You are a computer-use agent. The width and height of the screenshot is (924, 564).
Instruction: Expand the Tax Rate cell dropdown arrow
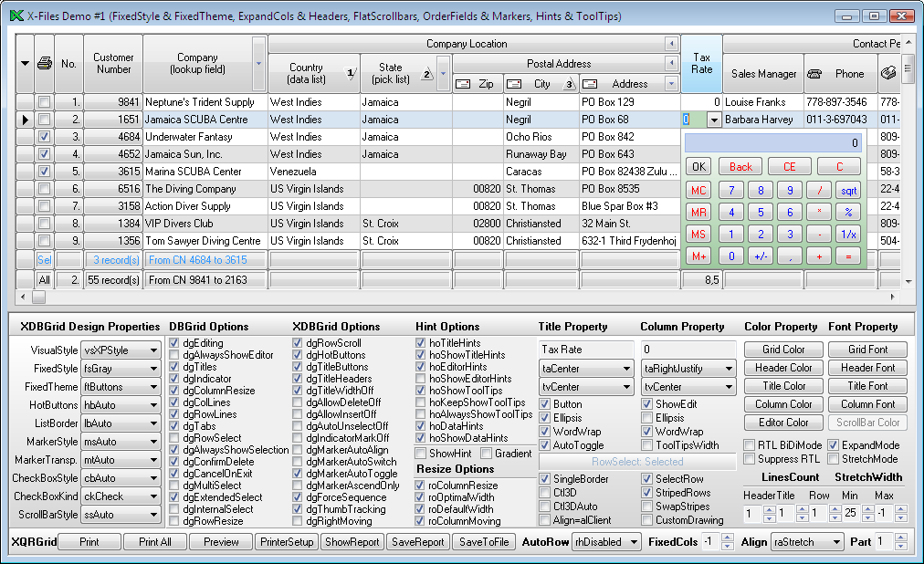tap(714, 120)
